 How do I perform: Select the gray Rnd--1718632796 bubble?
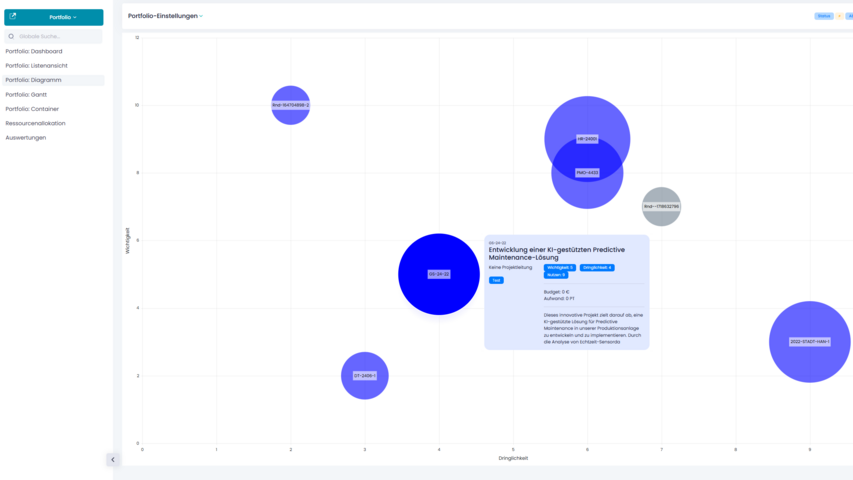pos(661,206)
